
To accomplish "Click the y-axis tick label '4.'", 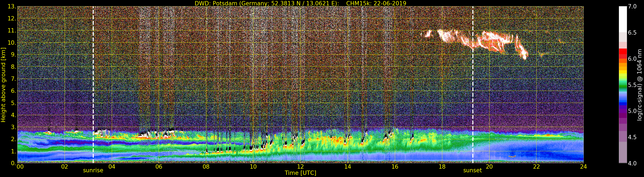I will [x=14, y=115].
